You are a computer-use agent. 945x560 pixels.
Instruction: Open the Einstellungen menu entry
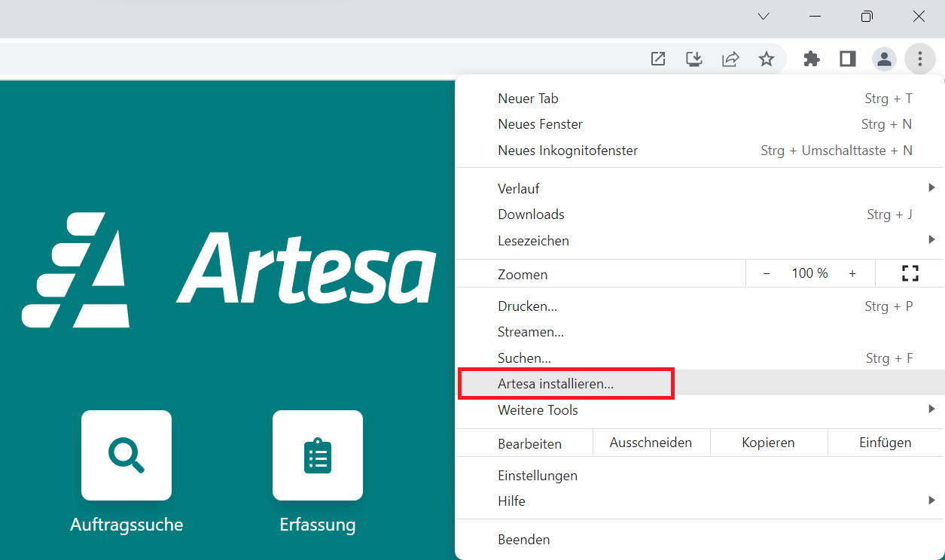[538, 475]
